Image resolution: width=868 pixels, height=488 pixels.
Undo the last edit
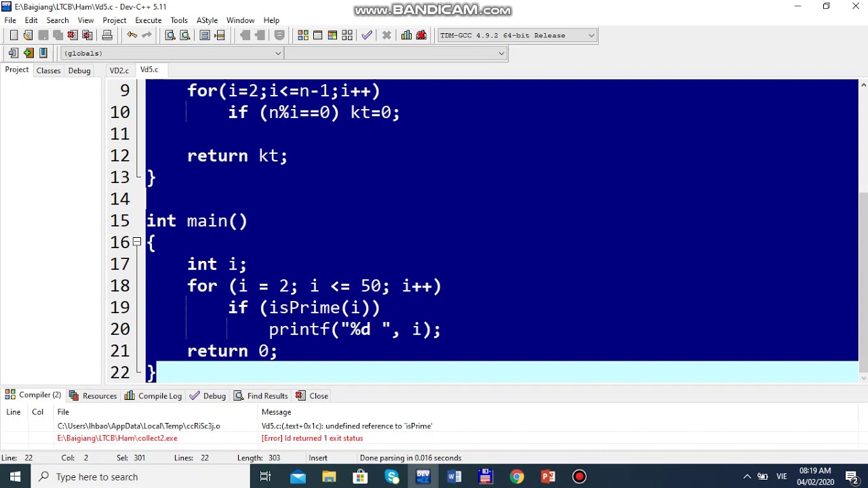[x=132, y=35]
